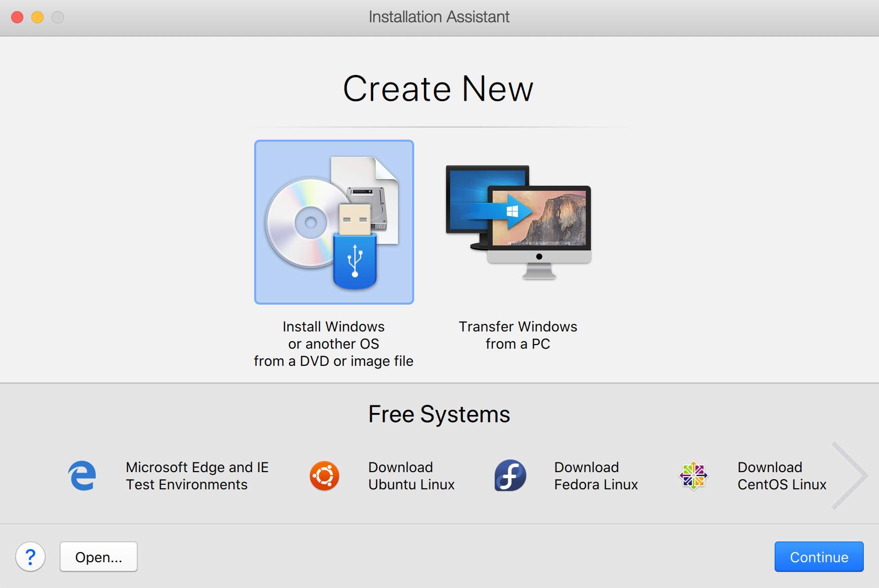Viewport: 879px width, 588px height.
Task: Select the DVD and USB install icon
Action: click(x=334, y=222)
